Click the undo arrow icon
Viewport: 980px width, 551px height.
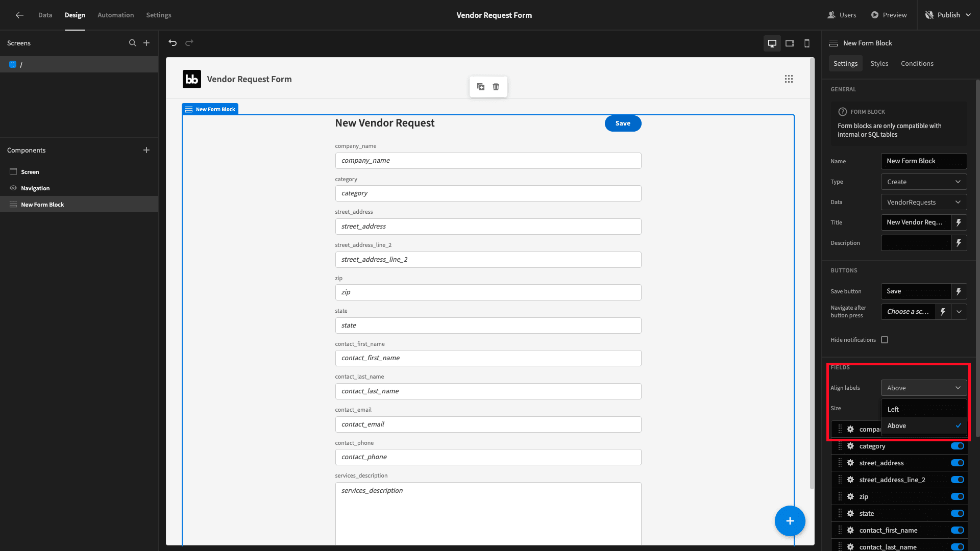(173, 42)
